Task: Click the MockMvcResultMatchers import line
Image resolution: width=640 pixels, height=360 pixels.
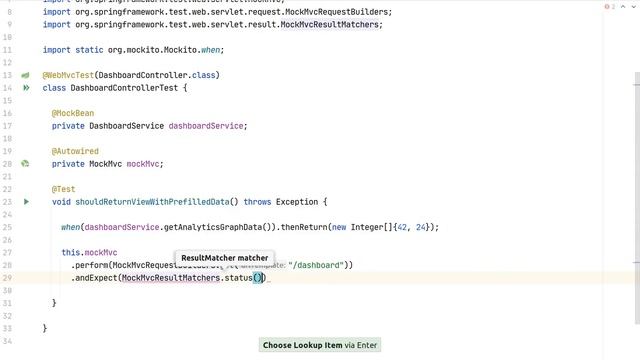Action: (213, 24)
